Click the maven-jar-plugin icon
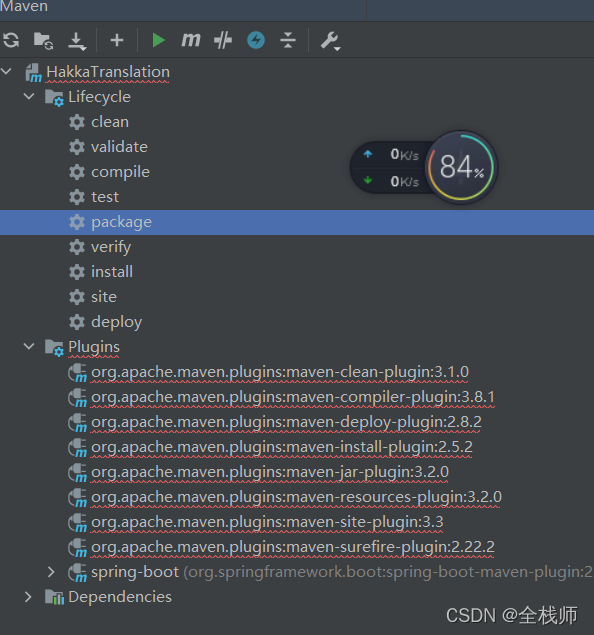The width and height of the screenshot is (594, 635). (77, 473)
